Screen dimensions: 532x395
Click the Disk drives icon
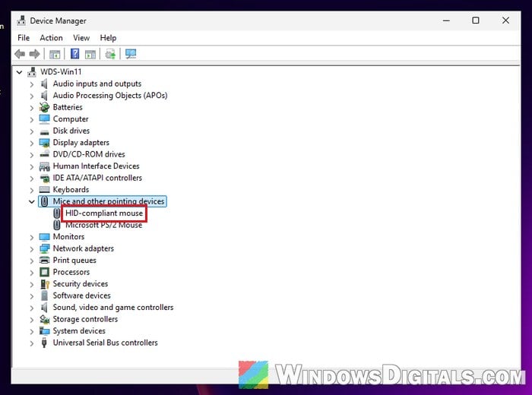(44, 131)
